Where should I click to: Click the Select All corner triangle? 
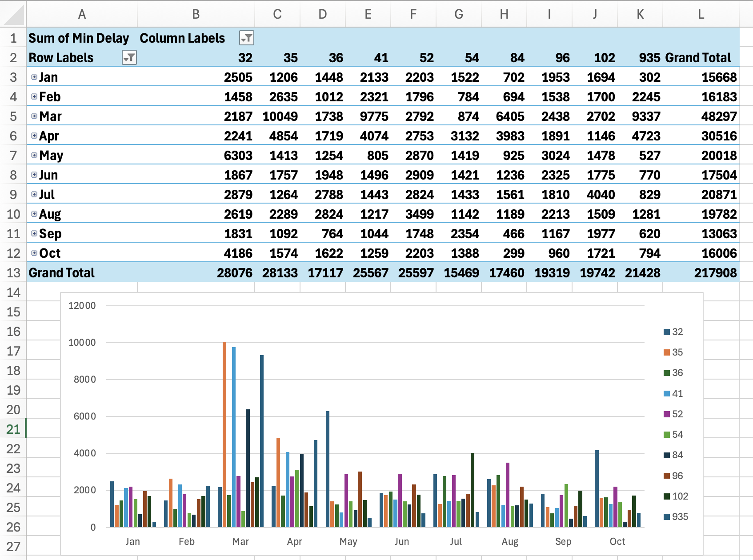point(13,14)
